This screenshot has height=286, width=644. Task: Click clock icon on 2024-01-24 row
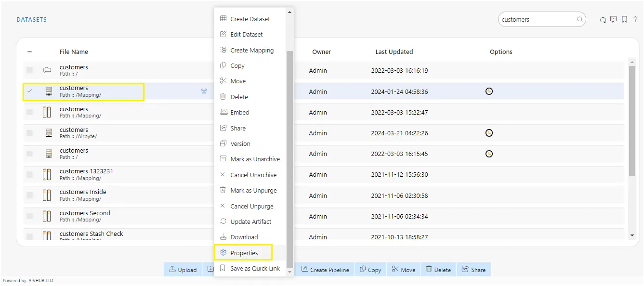click(x=489, y=91)
